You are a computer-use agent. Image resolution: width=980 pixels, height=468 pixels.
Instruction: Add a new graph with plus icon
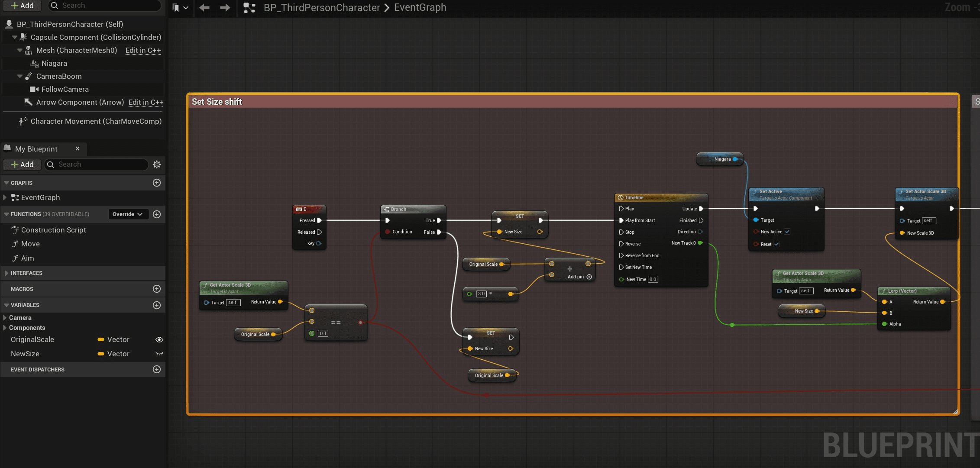(157, 183)
